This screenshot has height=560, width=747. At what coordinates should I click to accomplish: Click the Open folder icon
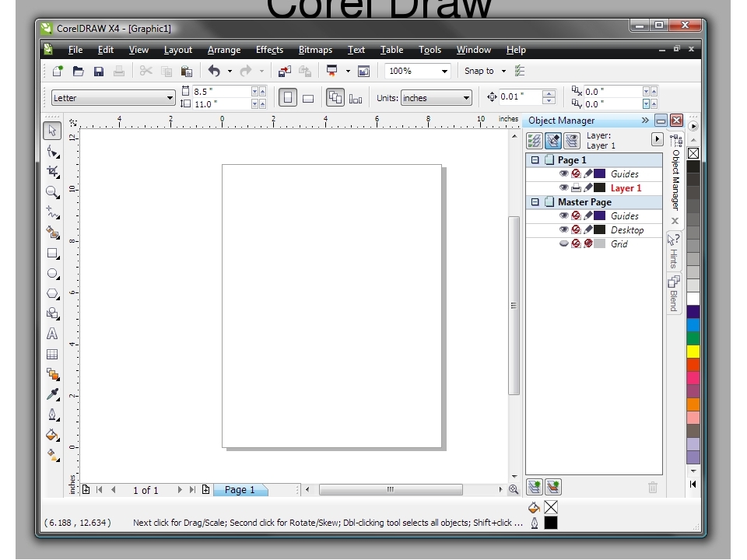tap(78, 72)
